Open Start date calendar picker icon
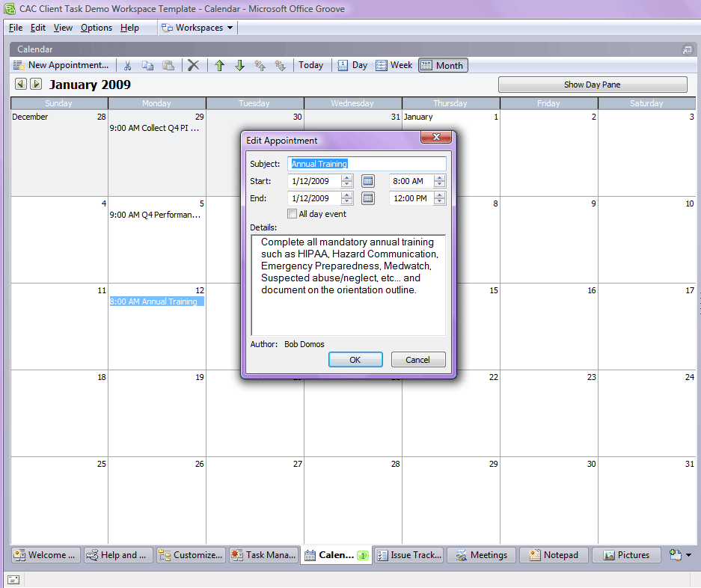 point(368,181)
